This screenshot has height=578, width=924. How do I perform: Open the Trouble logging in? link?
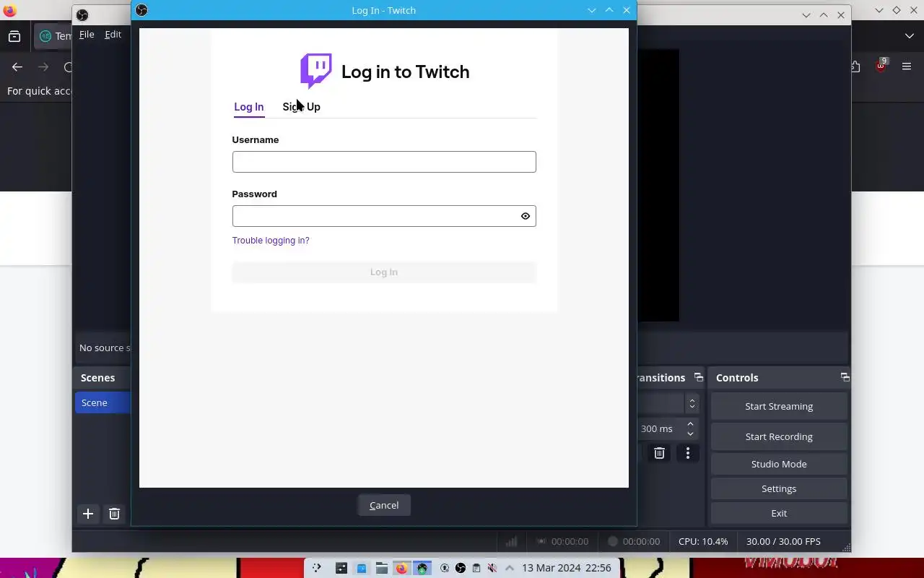[x=271, y=241]
